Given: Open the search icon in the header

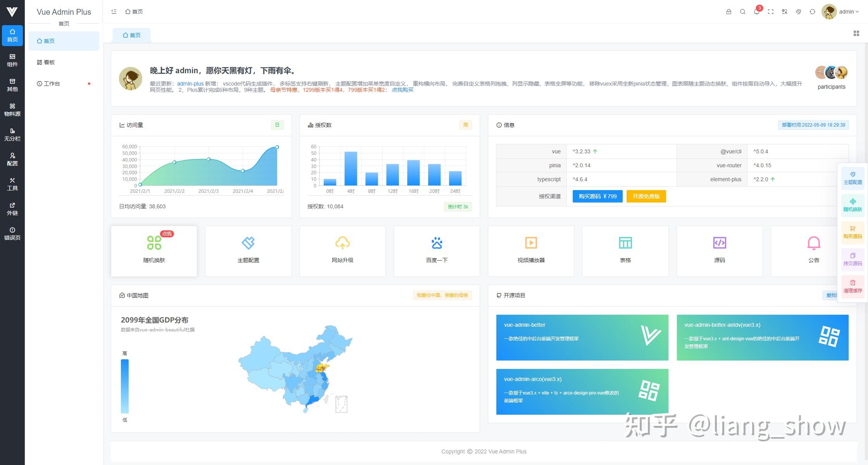Looking at the screenshot, I should [x=742, y=12].
